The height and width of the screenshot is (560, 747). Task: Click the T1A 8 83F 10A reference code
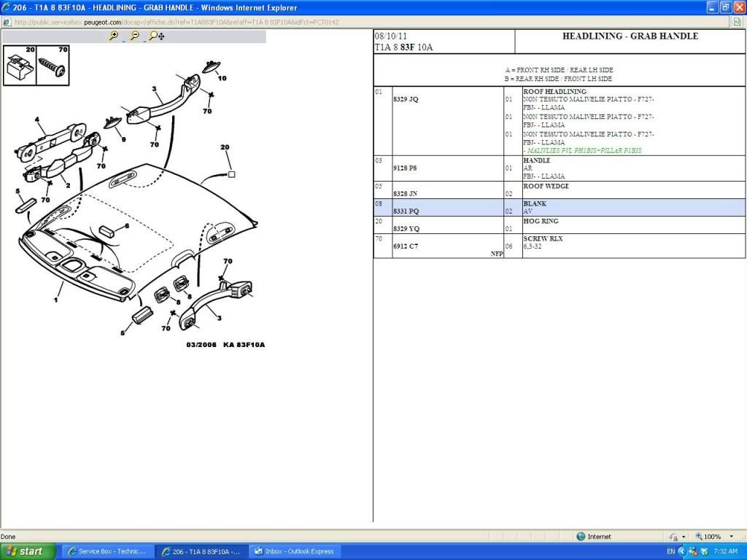point(403,47)
